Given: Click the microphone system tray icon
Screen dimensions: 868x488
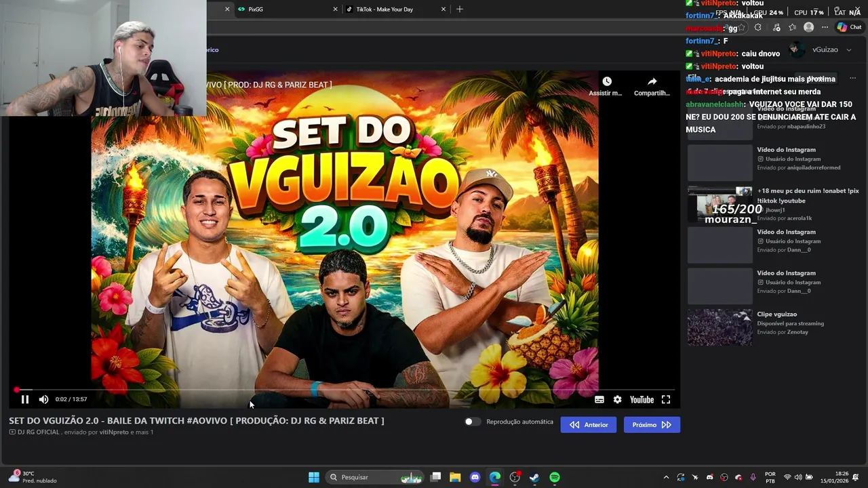Looking at the screenshot, I should click(753, 477).
